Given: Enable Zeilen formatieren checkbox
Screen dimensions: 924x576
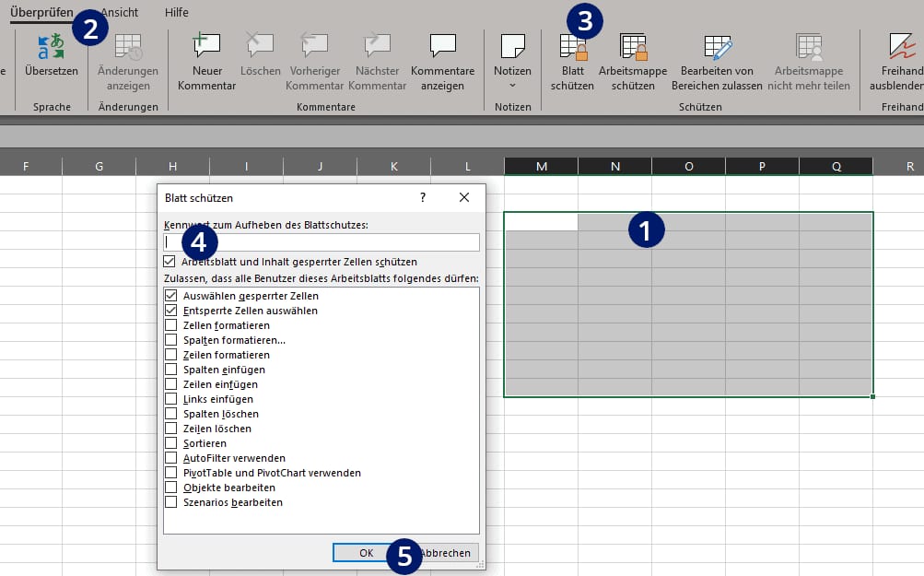Looking at the screenshot, I should tap(171, 354).
